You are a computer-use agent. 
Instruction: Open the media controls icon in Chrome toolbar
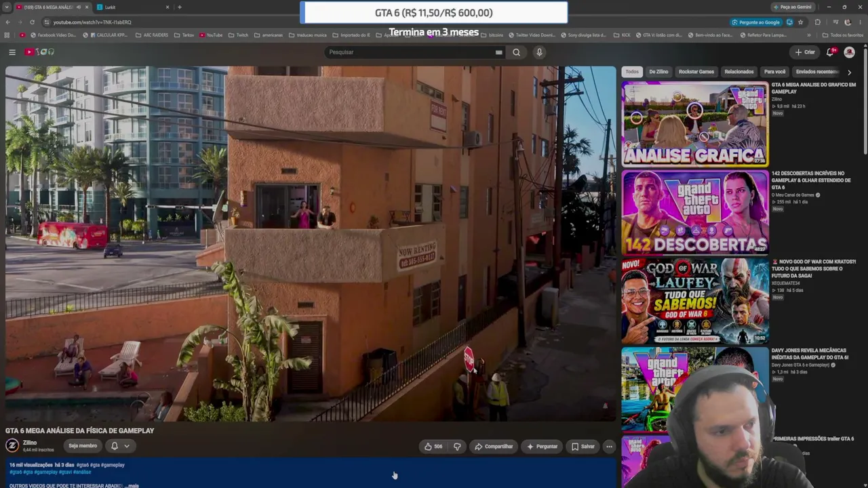click(x=835, y=22)
